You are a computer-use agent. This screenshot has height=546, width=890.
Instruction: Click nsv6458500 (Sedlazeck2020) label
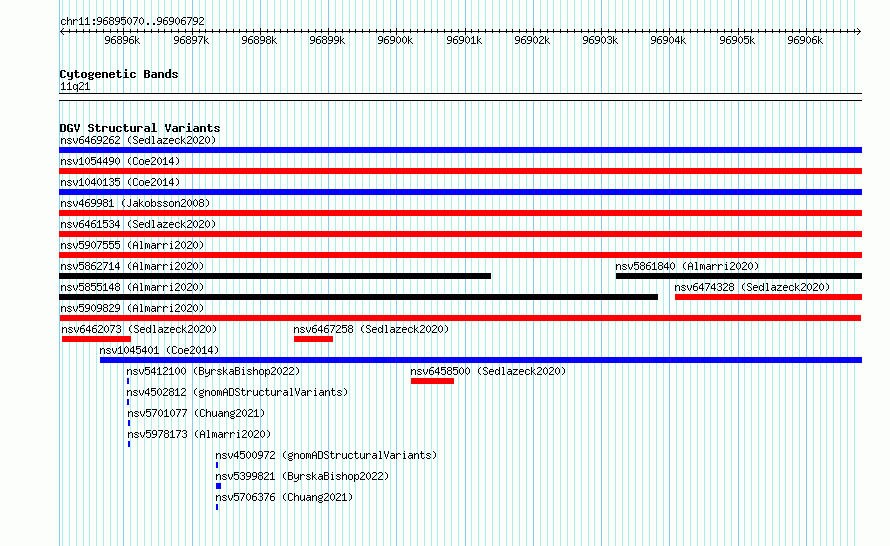point(488,371)
